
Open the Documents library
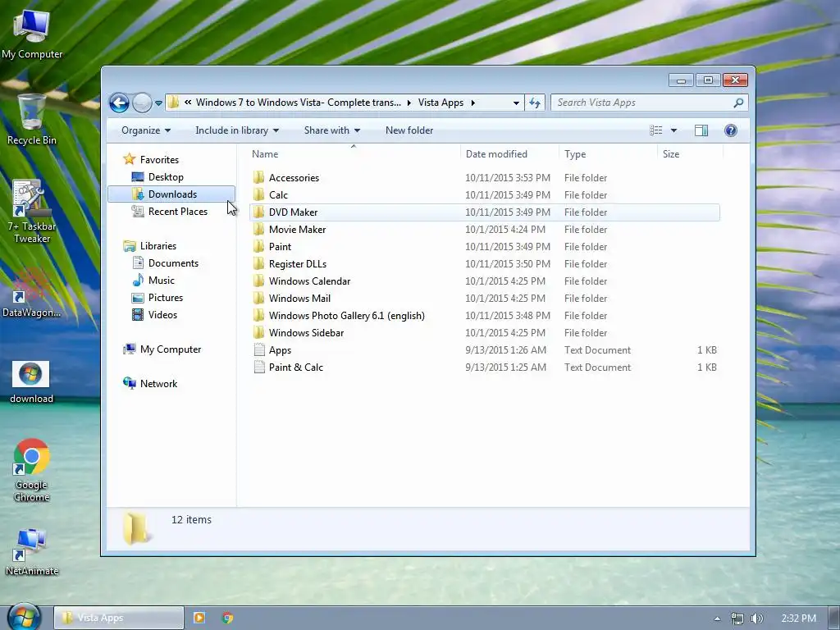tap(173, 263)
